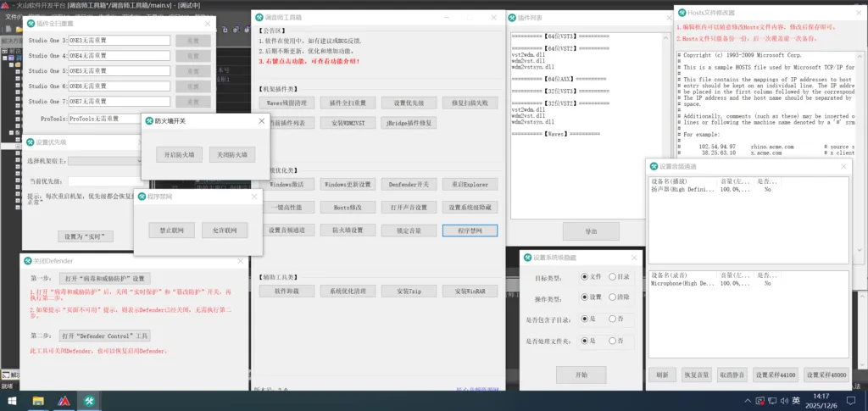The image size is (868, 411).
Task: Click the app icon of 关闭Defender window
Action: point(28,261)
